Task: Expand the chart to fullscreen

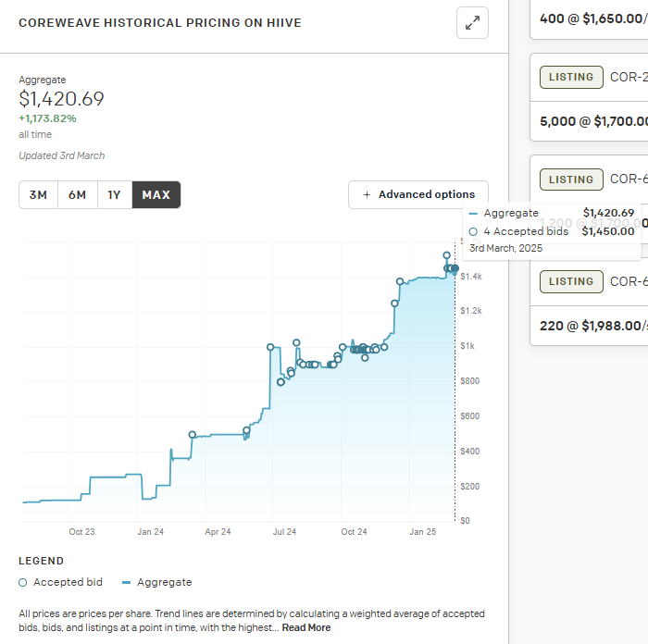Action: (x=472, y=23)
